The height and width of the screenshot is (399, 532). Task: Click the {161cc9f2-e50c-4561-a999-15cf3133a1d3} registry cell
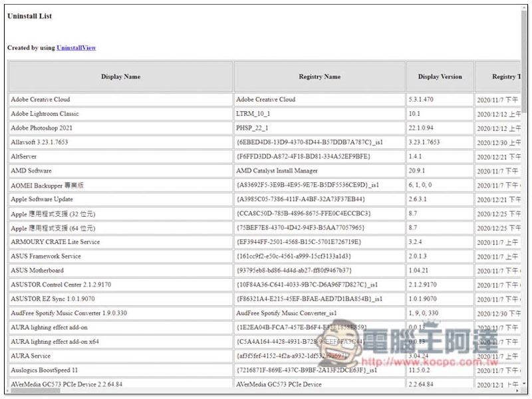point(320,256)
